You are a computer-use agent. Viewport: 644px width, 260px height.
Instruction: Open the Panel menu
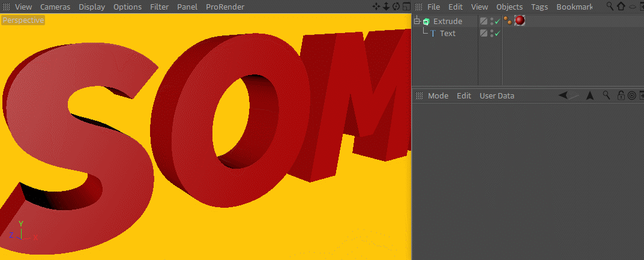point(187,7)
